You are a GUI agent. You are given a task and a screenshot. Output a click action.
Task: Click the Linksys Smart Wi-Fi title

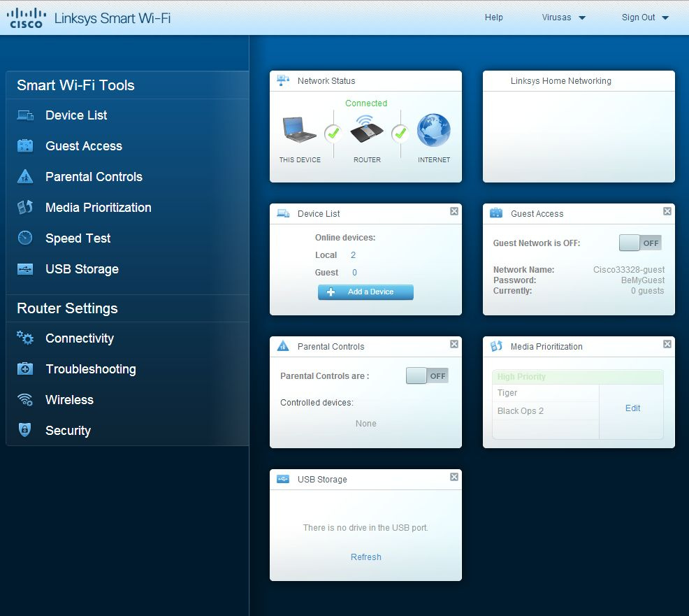(113, 18)
